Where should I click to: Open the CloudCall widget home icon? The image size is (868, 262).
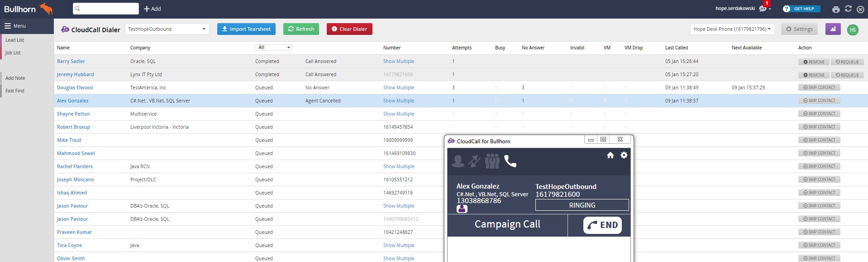click(610, 155)
